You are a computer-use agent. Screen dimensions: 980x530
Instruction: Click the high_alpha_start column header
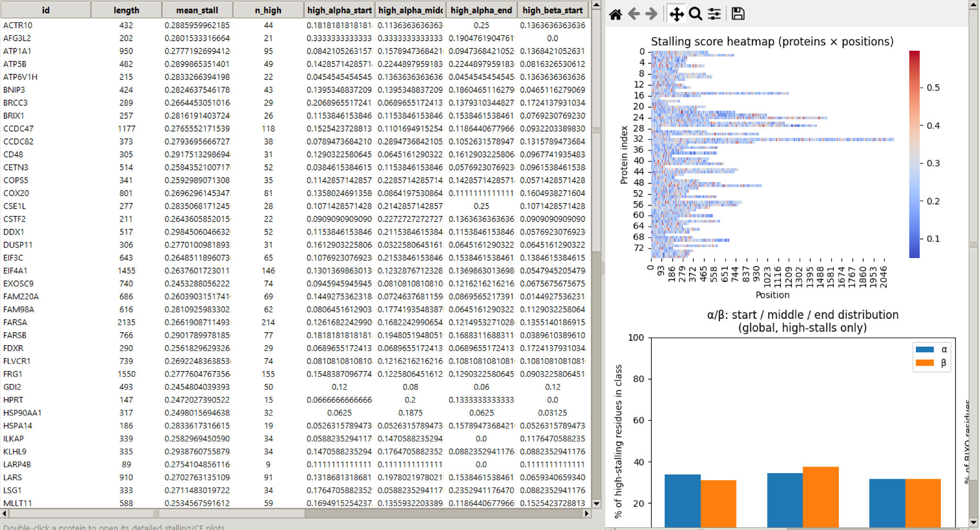tap(339, 10)
